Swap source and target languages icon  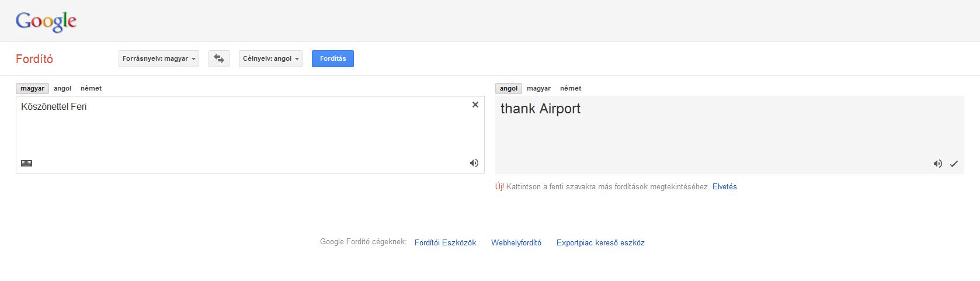pos(219,58)
